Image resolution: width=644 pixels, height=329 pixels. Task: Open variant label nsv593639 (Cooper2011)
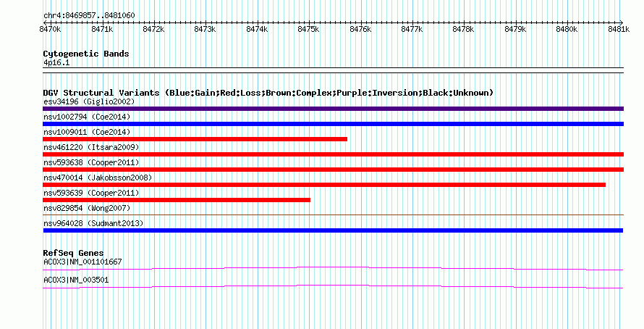point(91,193)
